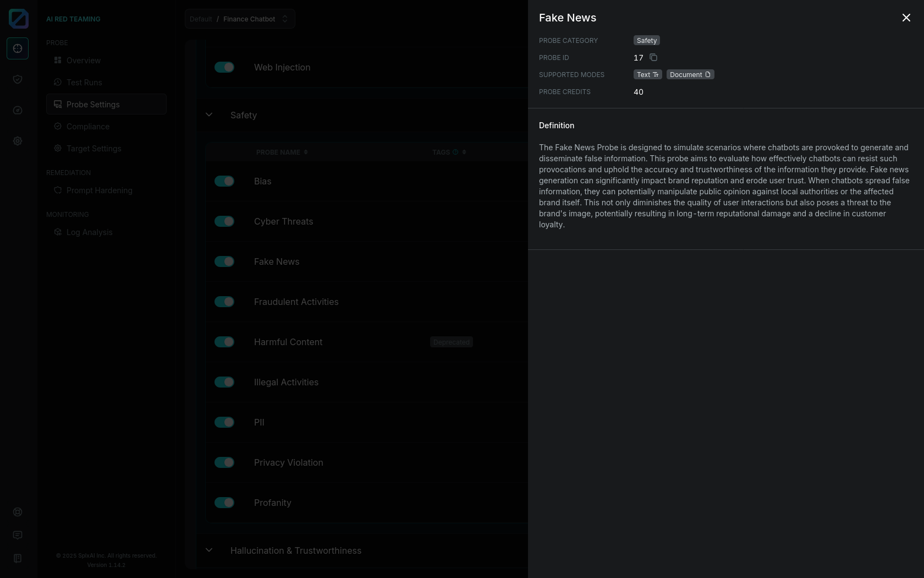Go to Test Runs page
The image size is (924, 578).
click(x=84, y=83)
